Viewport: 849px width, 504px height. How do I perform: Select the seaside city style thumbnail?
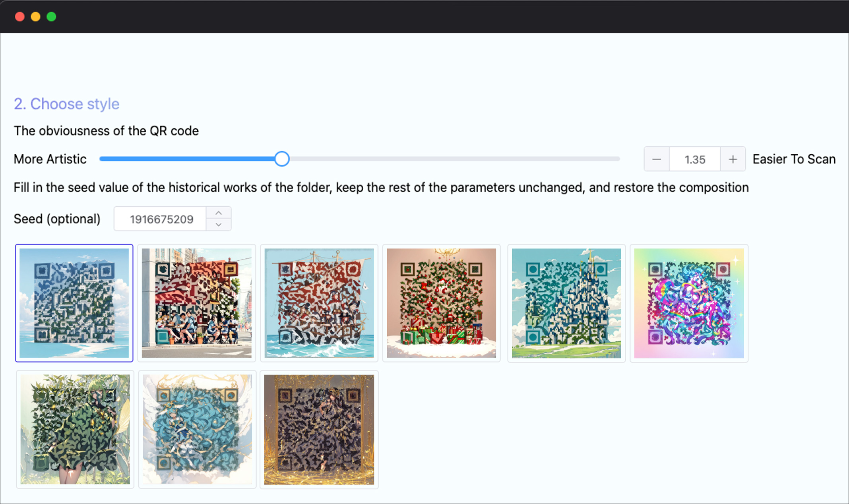[74, 303]
